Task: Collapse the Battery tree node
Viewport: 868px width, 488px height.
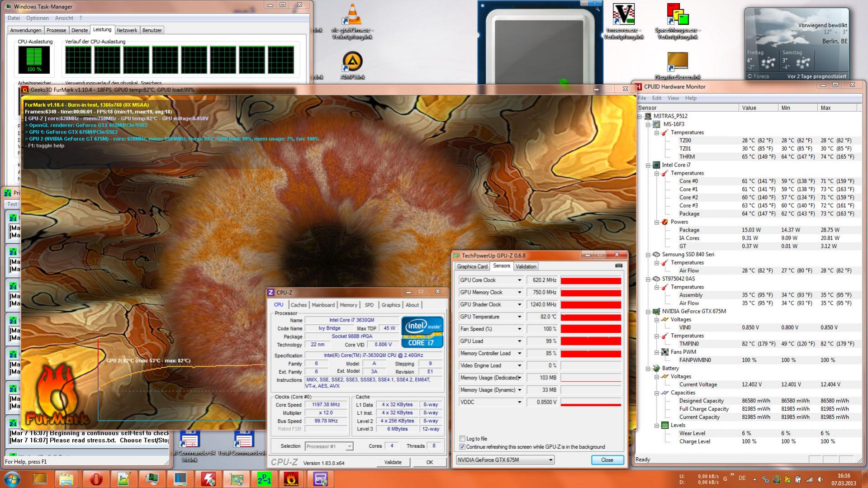Action: [x=648, y=369]
